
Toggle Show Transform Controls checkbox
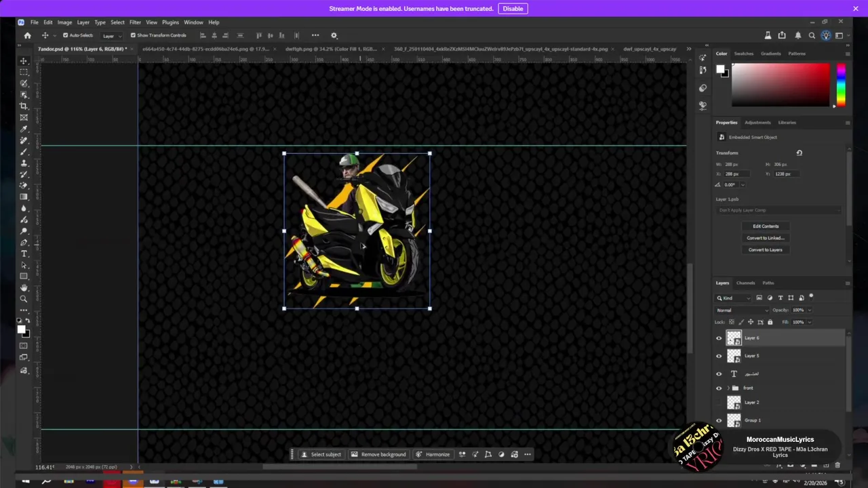[133, 35]
